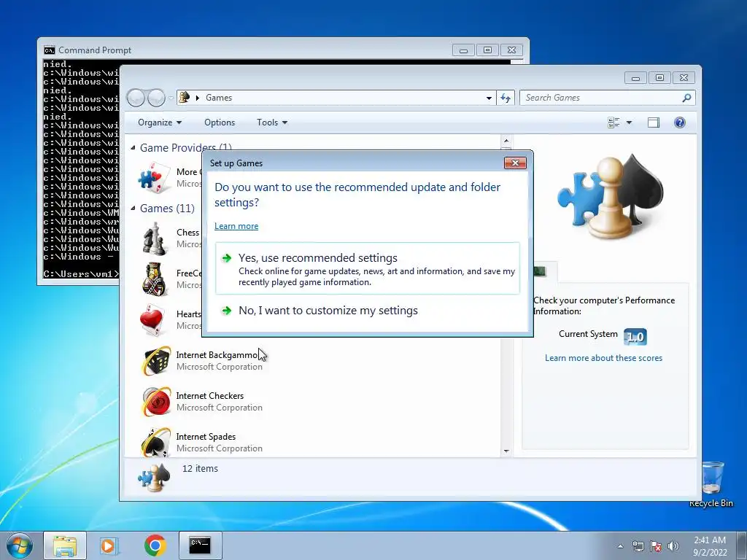
Task: Select the Hearts game icon
Action: [153, 320]
